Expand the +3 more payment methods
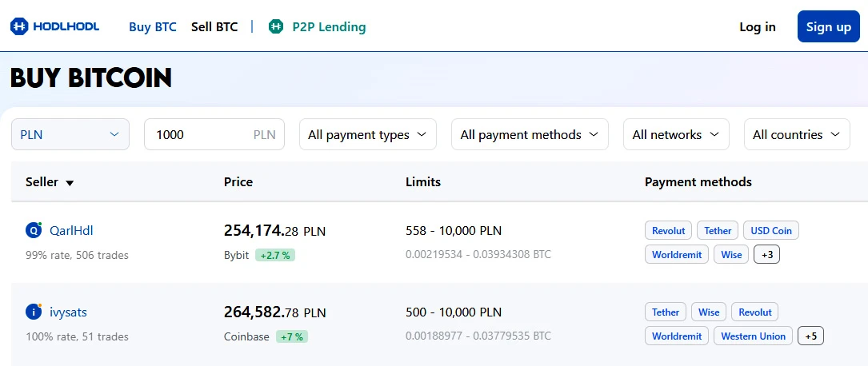This screenshot has width=868, height=366. [766, 254]
